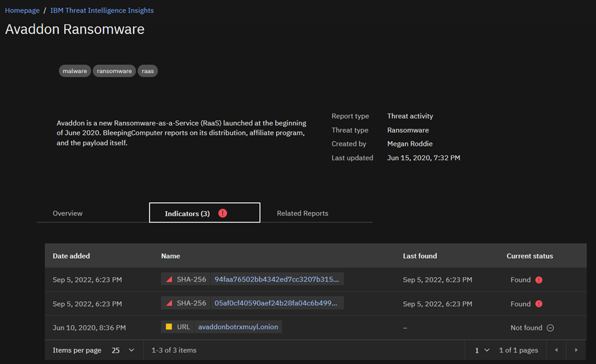
Task: Click the 'Avaddon Ransomware' page title
Action: [75, 29]
